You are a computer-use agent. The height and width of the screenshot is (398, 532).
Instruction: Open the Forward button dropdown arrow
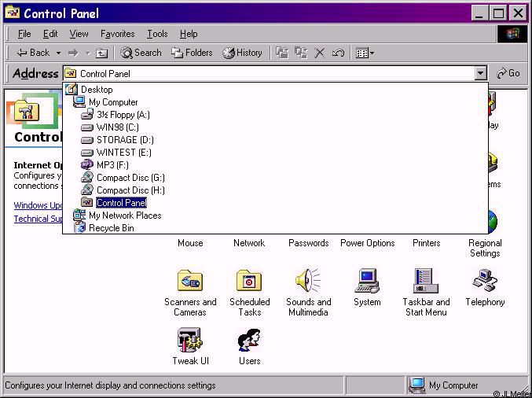tap(87, 53)
